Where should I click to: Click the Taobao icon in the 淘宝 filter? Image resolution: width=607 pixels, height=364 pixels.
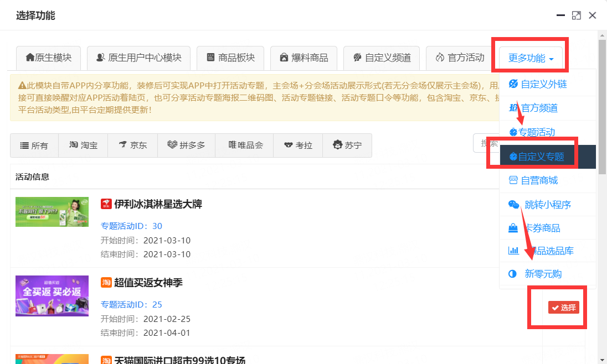click(x=74, y=145)
